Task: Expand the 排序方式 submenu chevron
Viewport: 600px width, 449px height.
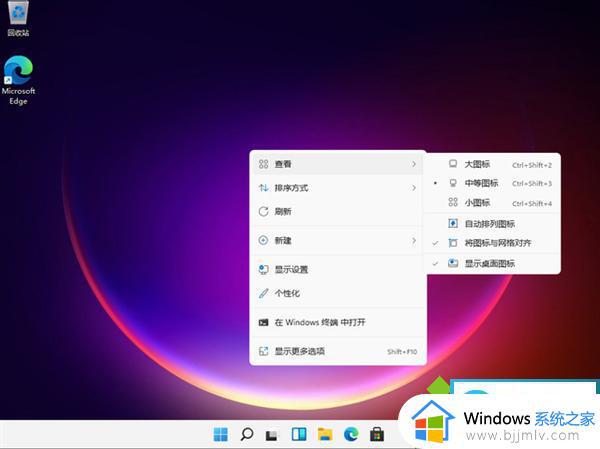Action: point(414,188)
